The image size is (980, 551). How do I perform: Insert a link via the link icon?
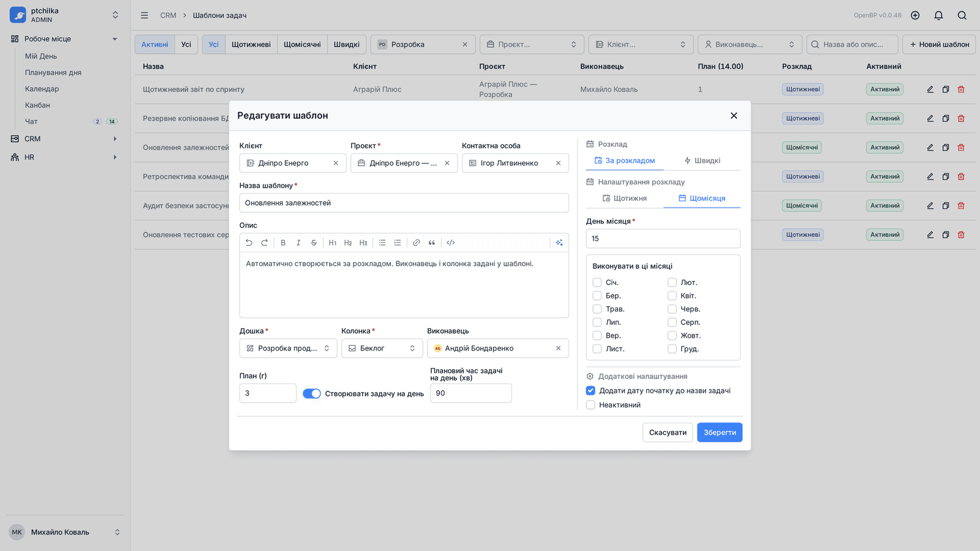point(417,243)
